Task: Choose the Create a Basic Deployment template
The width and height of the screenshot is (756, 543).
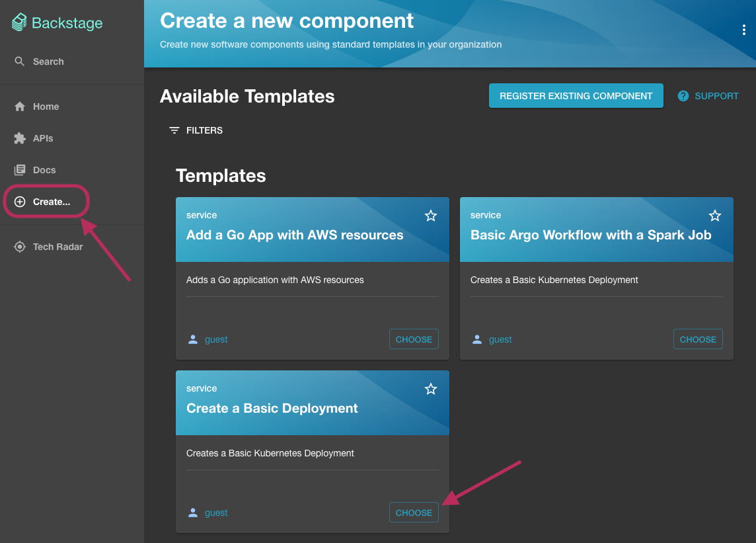Action: [x=414, y=513]
